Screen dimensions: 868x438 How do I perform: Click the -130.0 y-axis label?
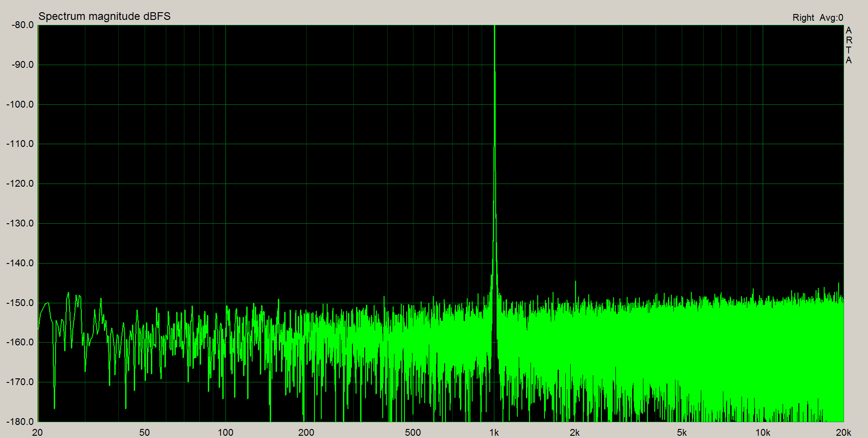click(x=20, y=223)
